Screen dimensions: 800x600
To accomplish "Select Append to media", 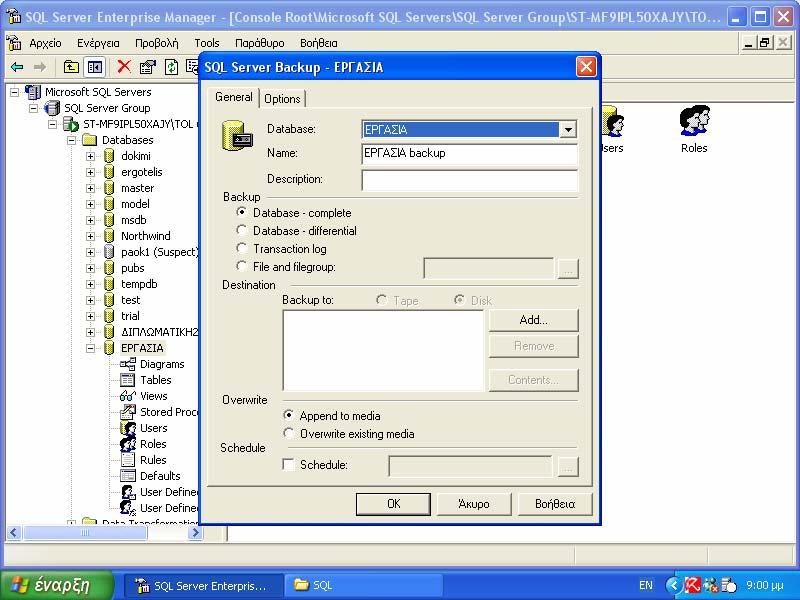I will point(289,415).
